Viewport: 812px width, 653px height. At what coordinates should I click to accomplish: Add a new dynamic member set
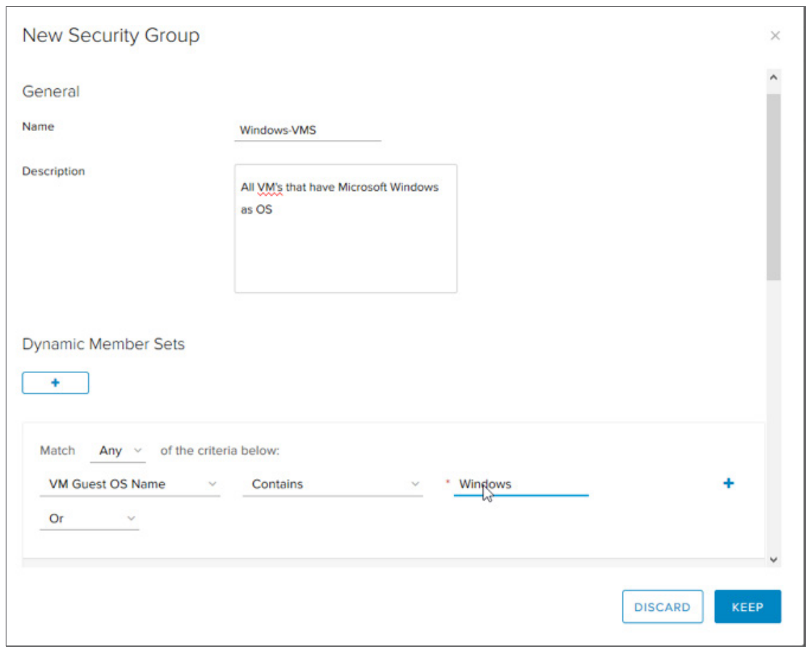55,383
